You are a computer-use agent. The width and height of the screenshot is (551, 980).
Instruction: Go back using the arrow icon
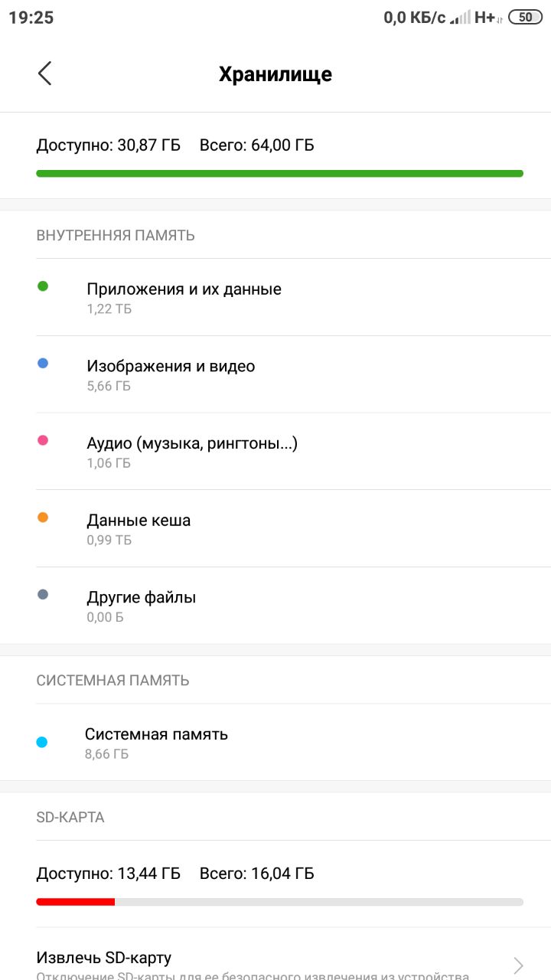[x=44, y=73]
